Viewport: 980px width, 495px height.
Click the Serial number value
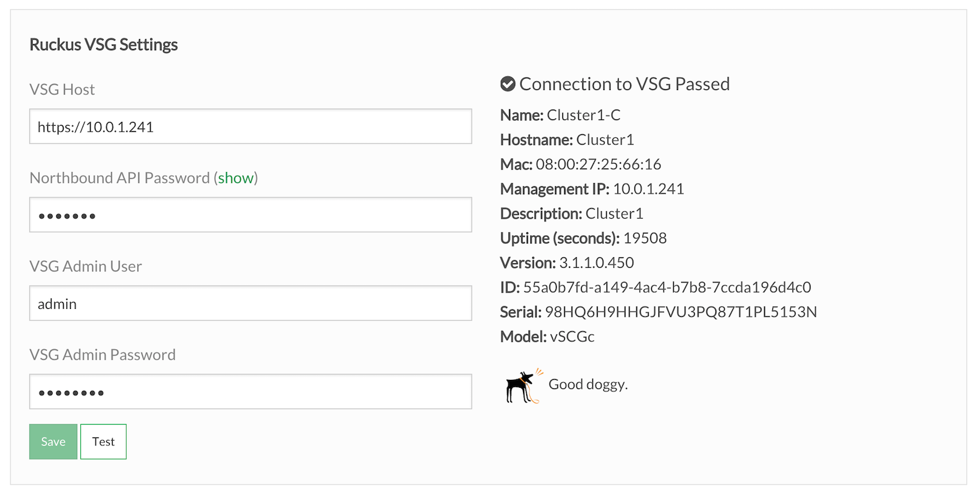(681, 312)
